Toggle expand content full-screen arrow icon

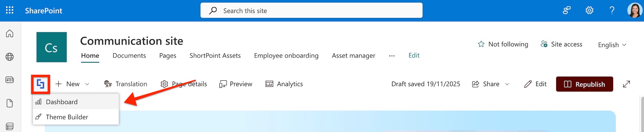pos(626,84)
